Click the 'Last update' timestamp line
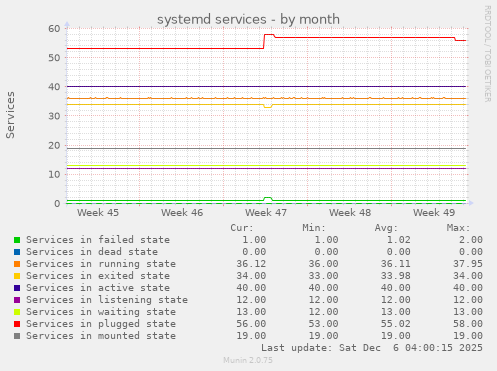 click(x=372, y=348)
